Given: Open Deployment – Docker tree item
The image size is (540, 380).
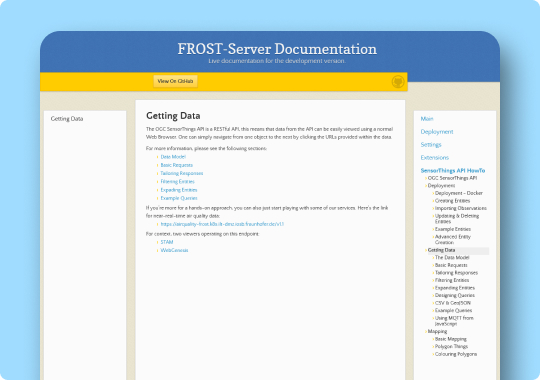Looking at the screenshot, I should point(458,193).
